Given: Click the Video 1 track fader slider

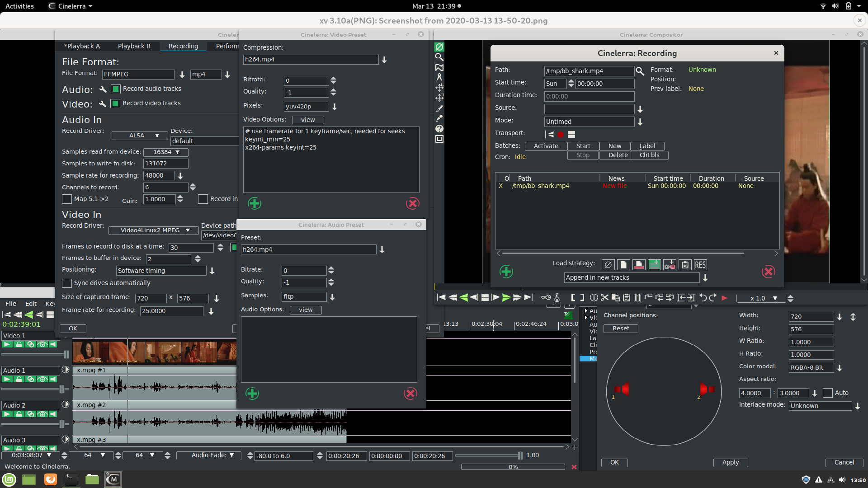Looking at the screenshot, I should [x=66, y=354].
